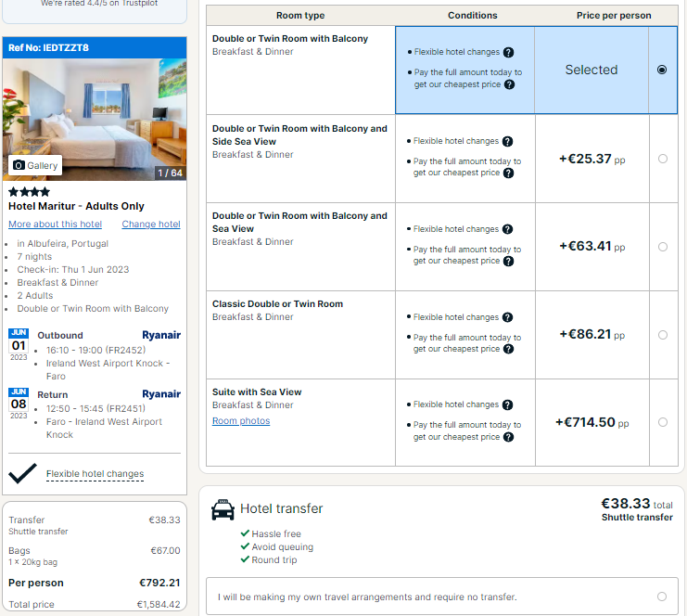Click 'Check-in: Thu 1 Jun 2023' detail

pos(73,270)
